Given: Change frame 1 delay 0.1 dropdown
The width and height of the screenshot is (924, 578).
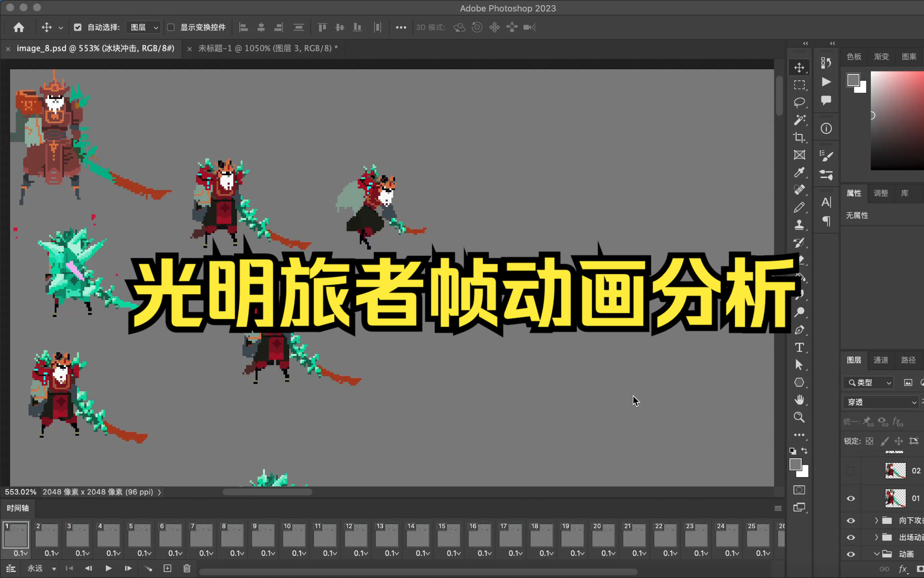Looking at the screenshot, I should tap(21, 553).
